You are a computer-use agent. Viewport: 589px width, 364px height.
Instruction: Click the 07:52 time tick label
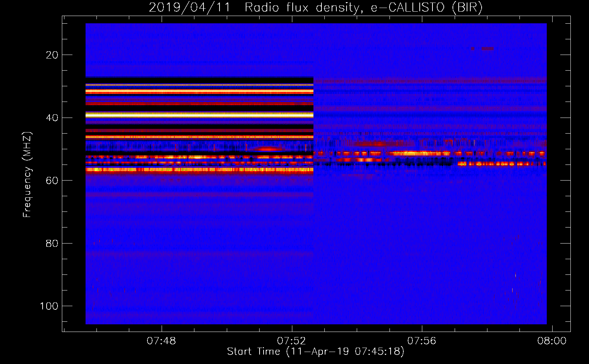(x=292, y=341)
